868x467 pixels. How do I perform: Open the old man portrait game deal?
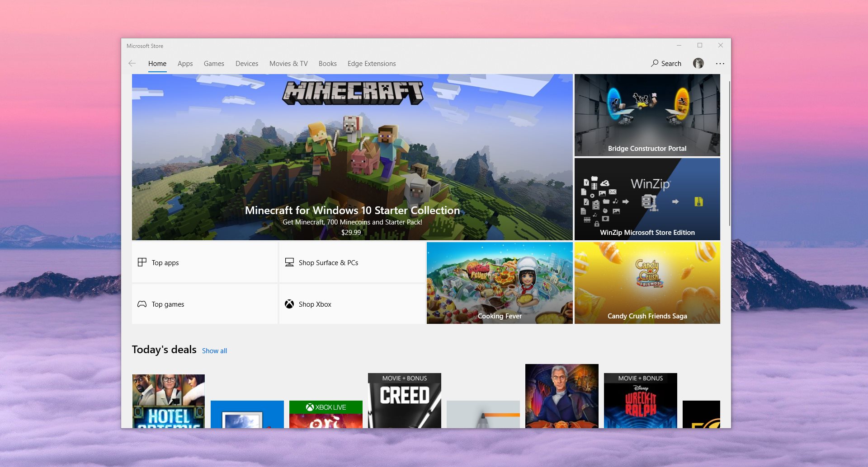coord(562,396)
